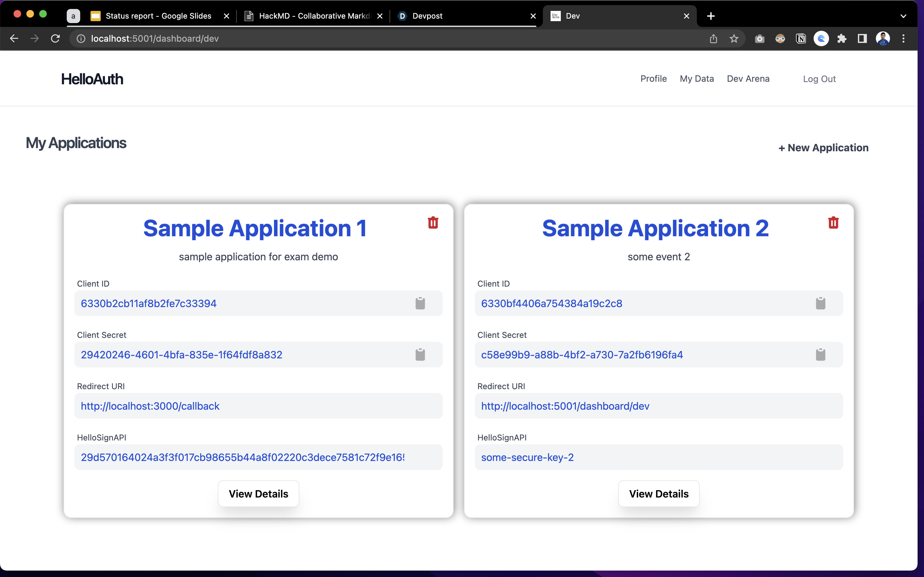Click the address bar URL
Image resolution: width=924 pixels, height=577 pixels.
point(155,38)
